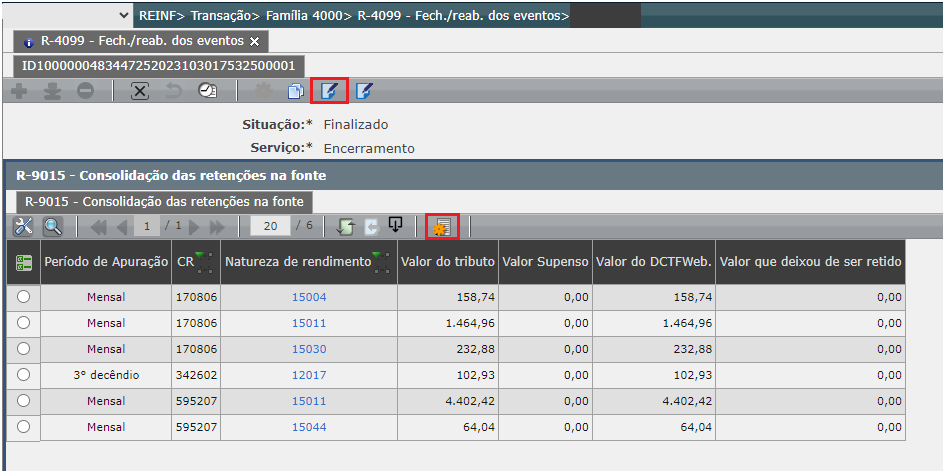Click the red-highlighted edit document icon
The height and width of the screenshot is (476, 946).
pyautogui.click(x=329, y=91)
